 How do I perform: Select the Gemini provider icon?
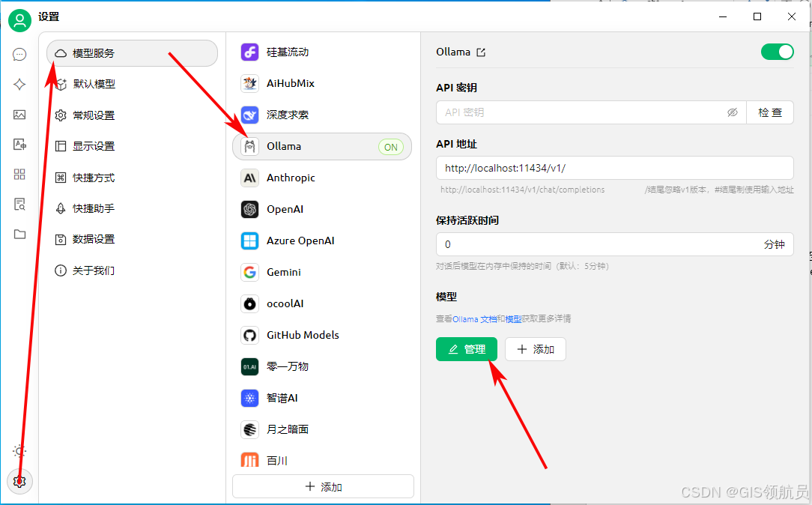pos(249,272)
